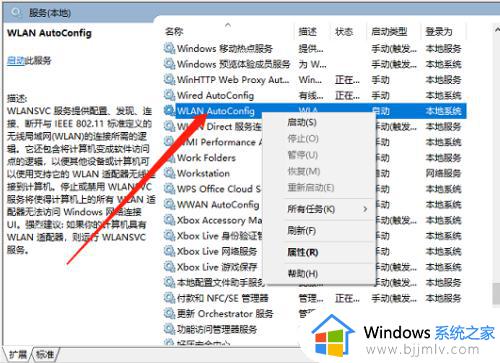The height and width of the screenshot is (363, 500).
Task: Click gear icon beside WWAN AutoConfig
Action: click(x=169, y=204)
